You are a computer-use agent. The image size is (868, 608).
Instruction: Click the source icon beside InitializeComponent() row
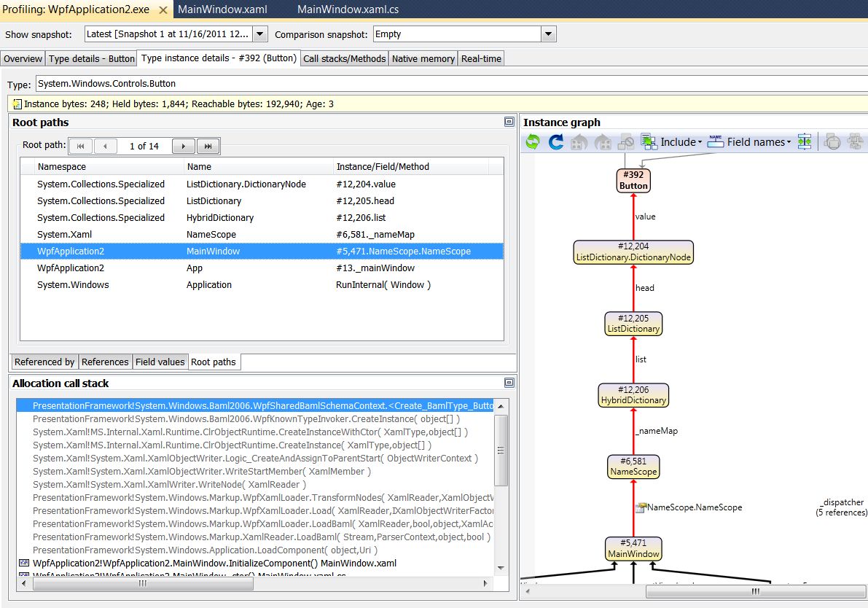pos(24,563)
